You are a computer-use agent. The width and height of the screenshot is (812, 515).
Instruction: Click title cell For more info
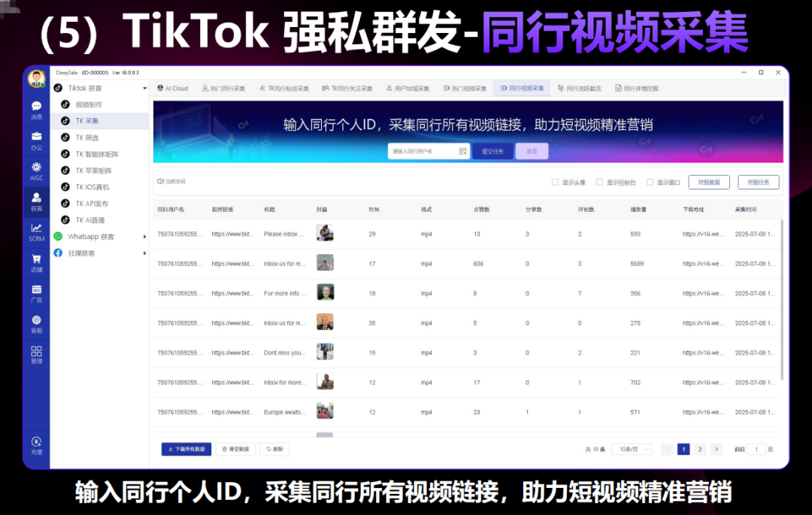[284, 293]
